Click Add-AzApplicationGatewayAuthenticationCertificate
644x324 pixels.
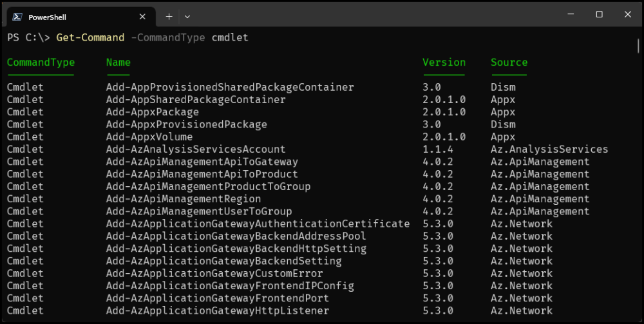258,224
